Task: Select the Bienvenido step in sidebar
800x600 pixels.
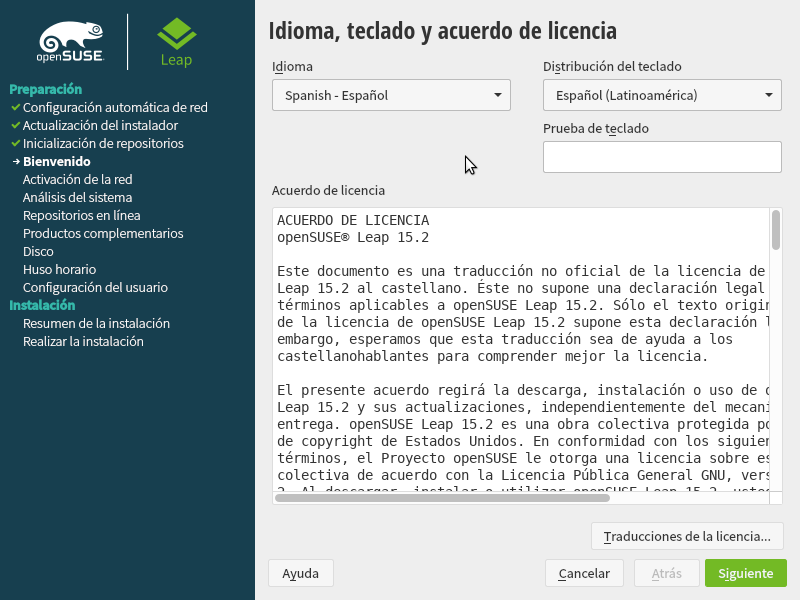Action: 57,161
